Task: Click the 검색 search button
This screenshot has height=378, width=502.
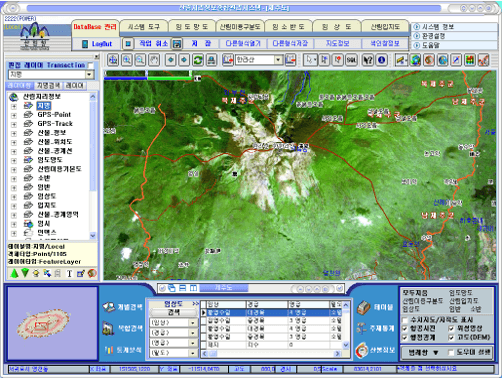Action: pos(174,312)
